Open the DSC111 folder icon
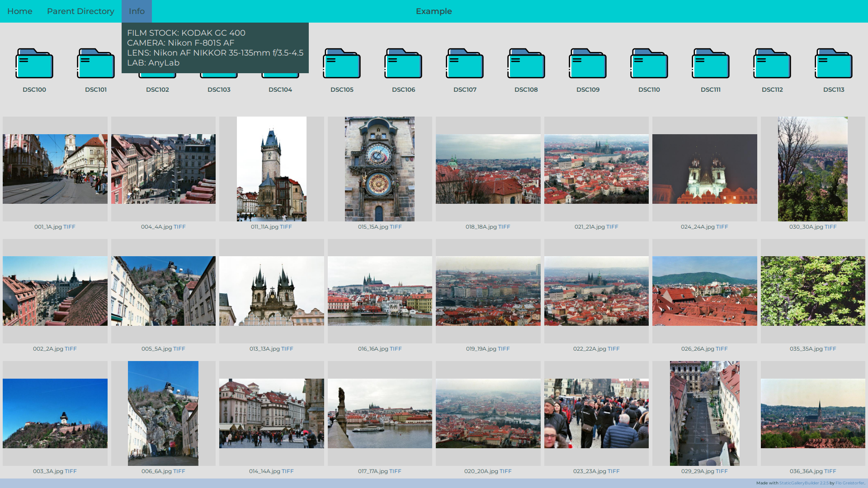The height and width of the screenshot is (488, 868). (x=711, y=64)
